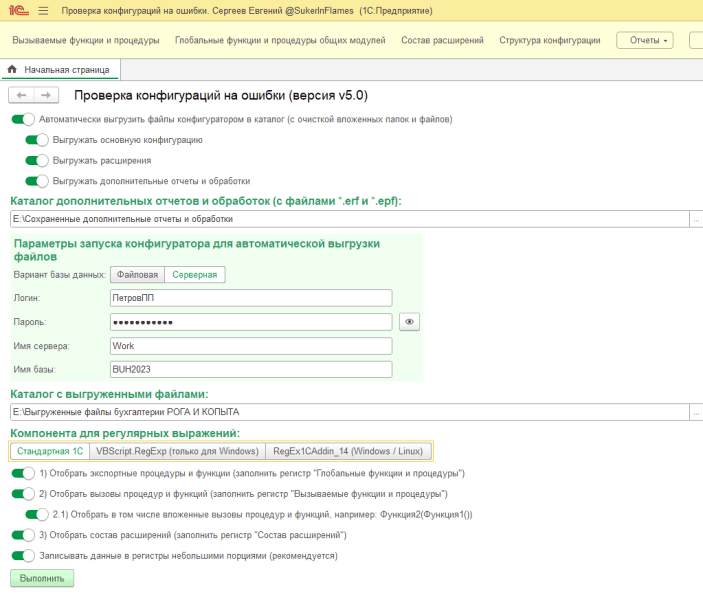Image resolution: width=703 pixels, height=600 pixels.
Task: Click the Выполнить button
Action: pyautogui.click(x=42, y=578)
